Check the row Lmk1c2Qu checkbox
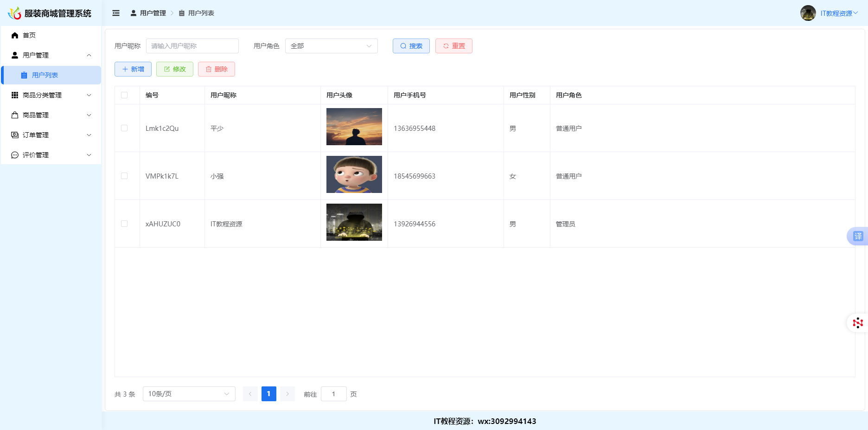 click(x=124, y=128)
